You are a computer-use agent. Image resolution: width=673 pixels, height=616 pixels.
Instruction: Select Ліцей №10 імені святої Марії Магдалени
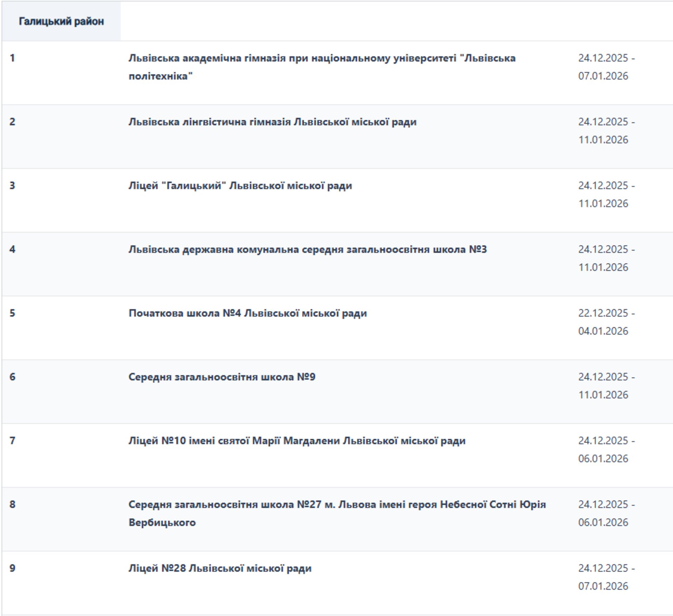pos(297,441)
